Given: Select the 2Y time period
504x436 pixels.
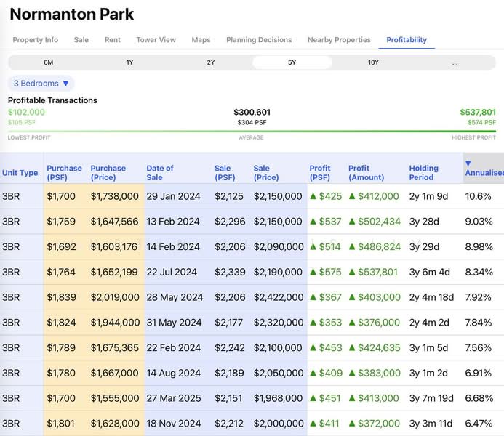Looking at the screenshot, I should tap(211, 62).
